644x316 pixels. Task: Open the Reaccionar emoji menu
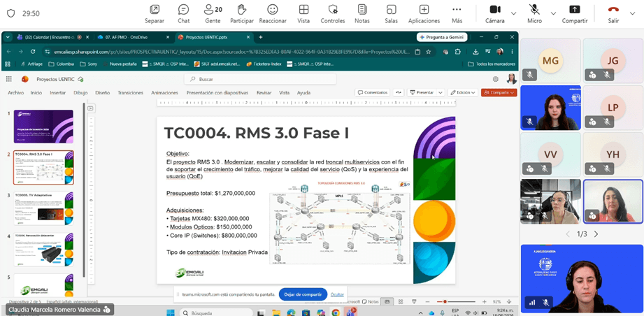pyautogui.click(x=272, y=13)
